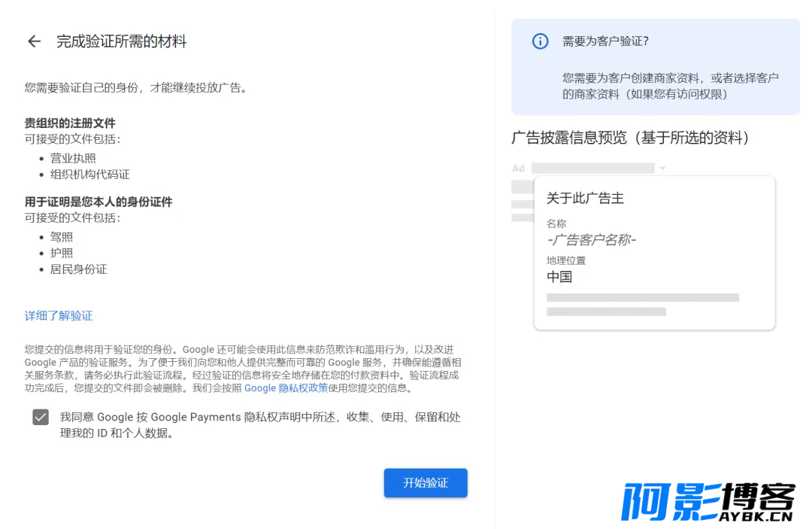Click the 名称 label in advertiser card
Image resolution: width=812 pixels, height=529 pixels.
(x=556, y=223)
